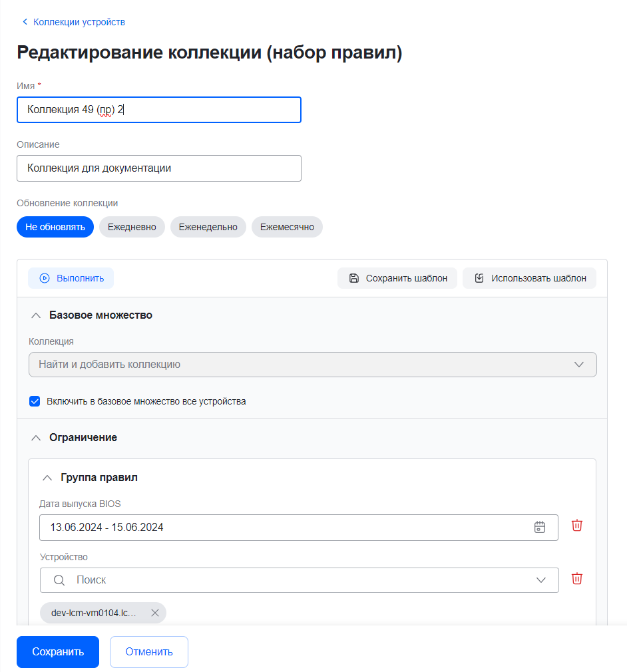Click the back arrow near Коллекции устройств
The height and width of the screenshot is (672, 627).
pyautogui.click(x=25, y=22)
